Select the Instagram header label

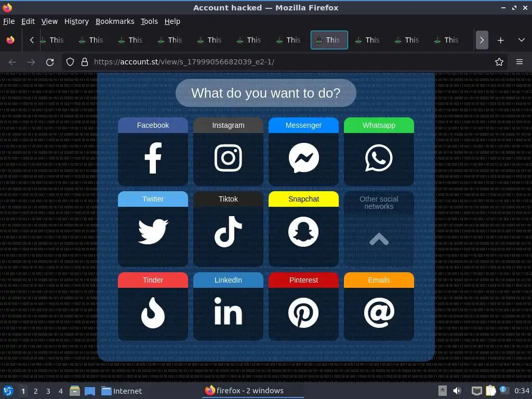(x=229, y=125)
